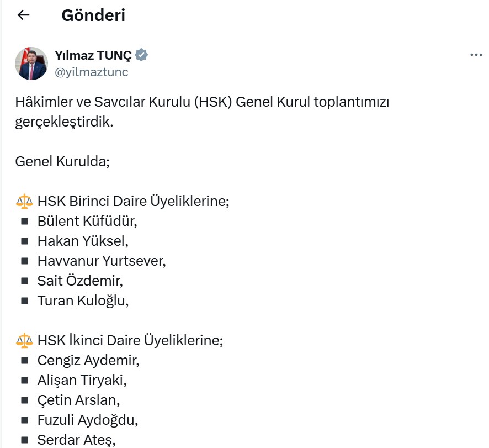Click the name Fuzuli Aydoğdu
489x448 pixels.
tap(87, 420)
